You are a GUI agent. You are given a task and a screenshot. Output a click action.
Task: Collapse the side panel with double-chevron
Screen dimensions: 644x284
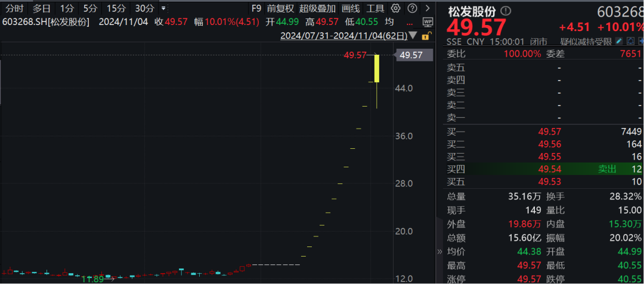coord(439,251)
